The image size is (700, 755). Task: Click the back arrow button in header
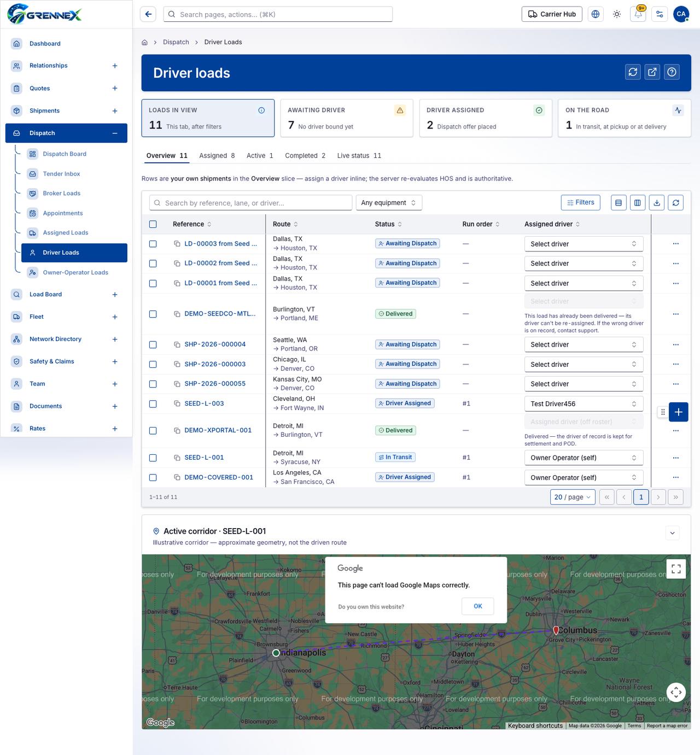[x=148, y=14]
